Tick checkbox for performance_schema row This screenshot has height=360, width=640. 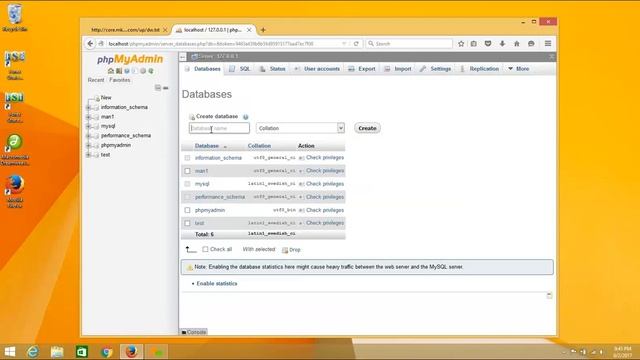(187, 197)
